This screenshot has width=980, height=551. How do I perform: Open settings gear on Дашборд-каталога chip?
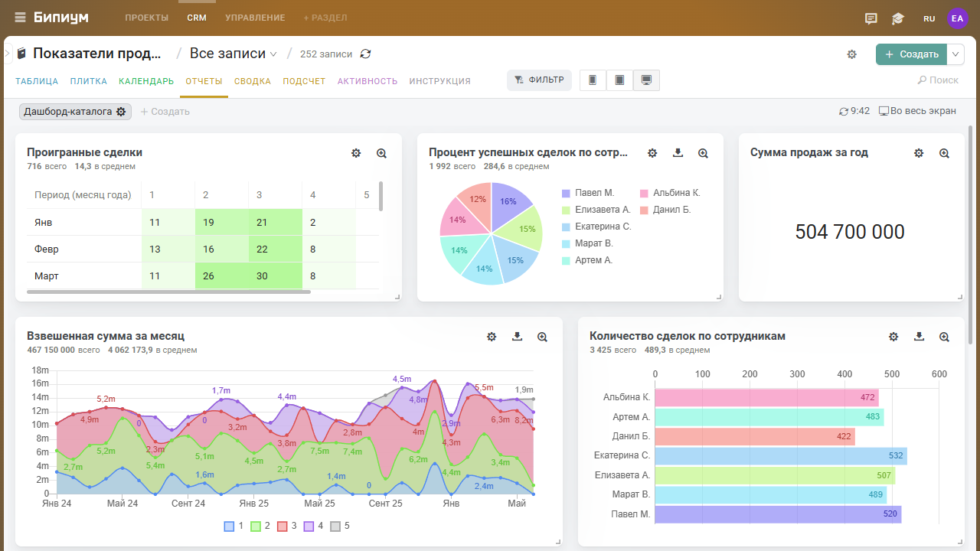[x=121, y=112]
